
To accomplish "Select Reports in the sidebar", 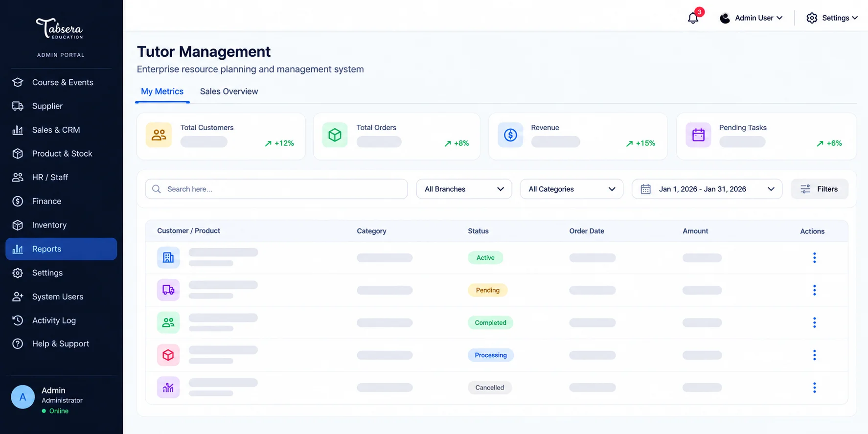I will [x=61, y=249].
